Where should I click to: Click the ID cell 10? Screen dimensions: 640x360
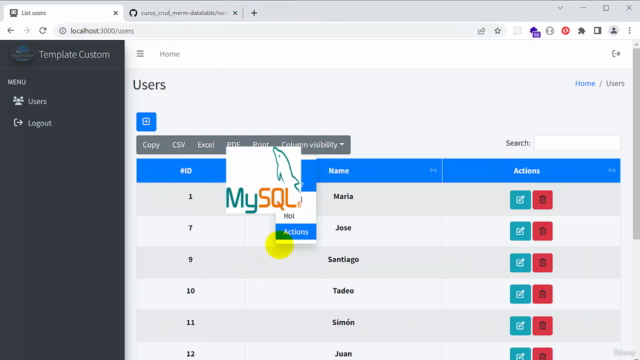click(190, 291)
